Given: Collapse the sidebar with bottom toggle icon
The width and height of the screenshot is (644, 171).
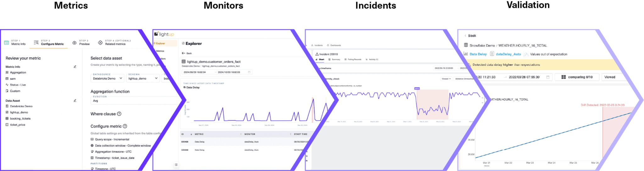Looking at the screenshot, I should tap(176, 165).
